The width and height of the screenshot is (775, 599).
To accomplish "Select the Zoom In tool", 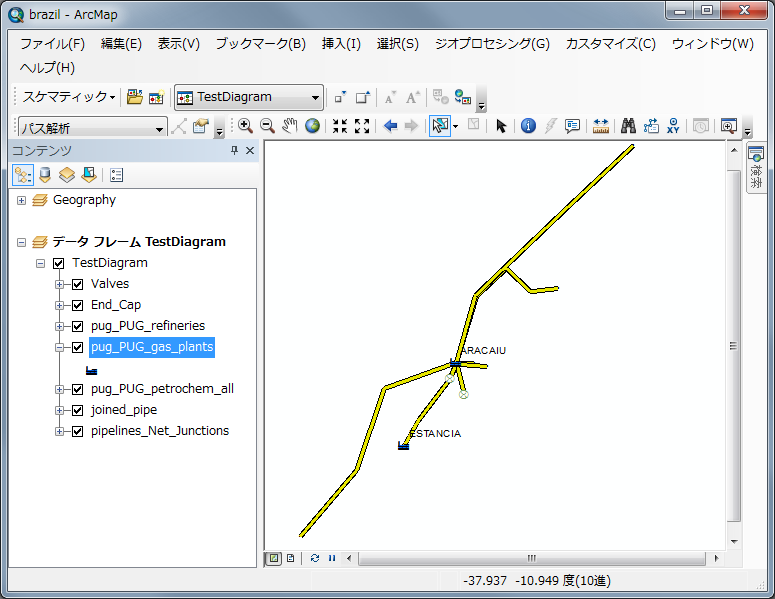I will [245, 126].
